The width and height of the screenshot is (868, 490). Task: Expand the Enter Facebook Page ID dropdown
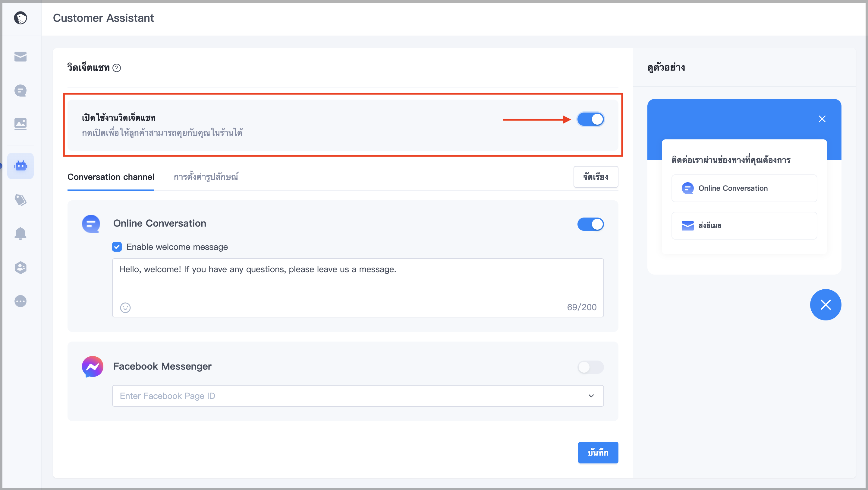pyautogui.click(x=358, y=396)
